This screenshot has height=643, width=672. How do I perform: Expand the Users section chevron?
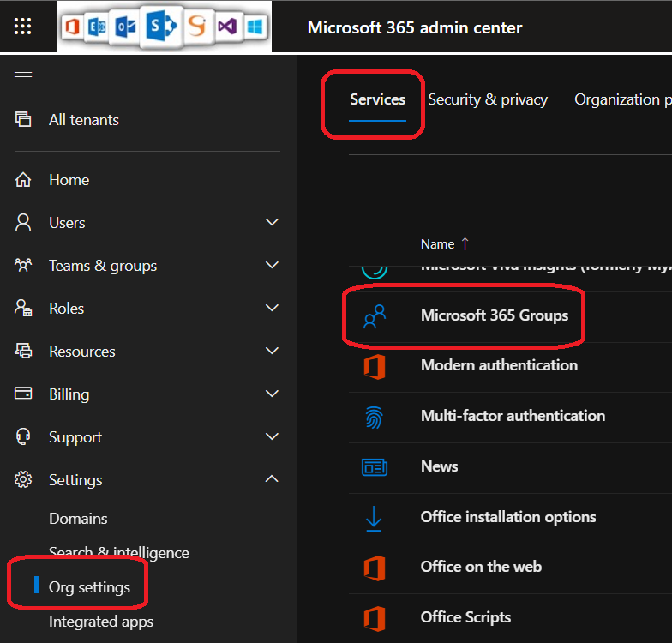(272, 223)
